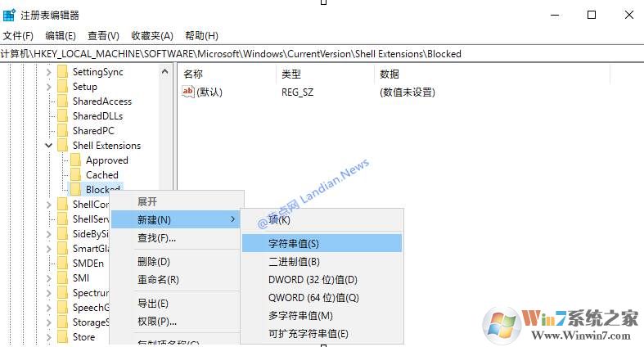Choose QWORD (64 位)值(Q) in submenu
This screenshot has width=644, height=347.
(322, 298)
